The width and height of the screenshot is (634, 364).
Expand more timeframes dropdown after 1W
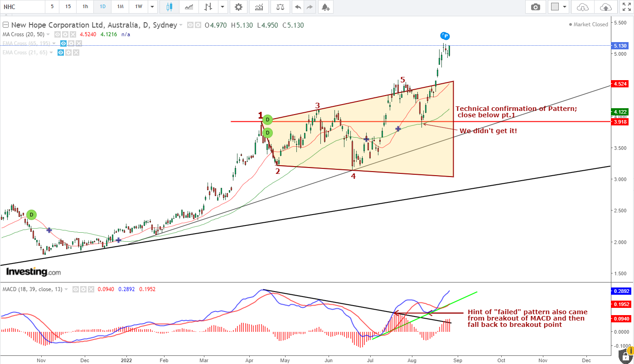[x=152, y=7]
